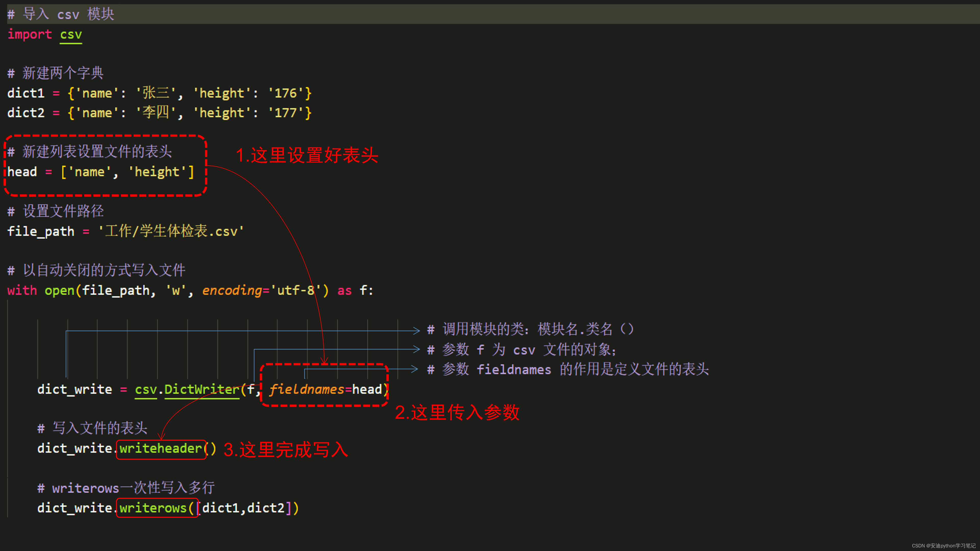The image size is (980, 551).
Task: Select the 新建列表设置文件的表头 comment
Action: [x=88, y=151]
